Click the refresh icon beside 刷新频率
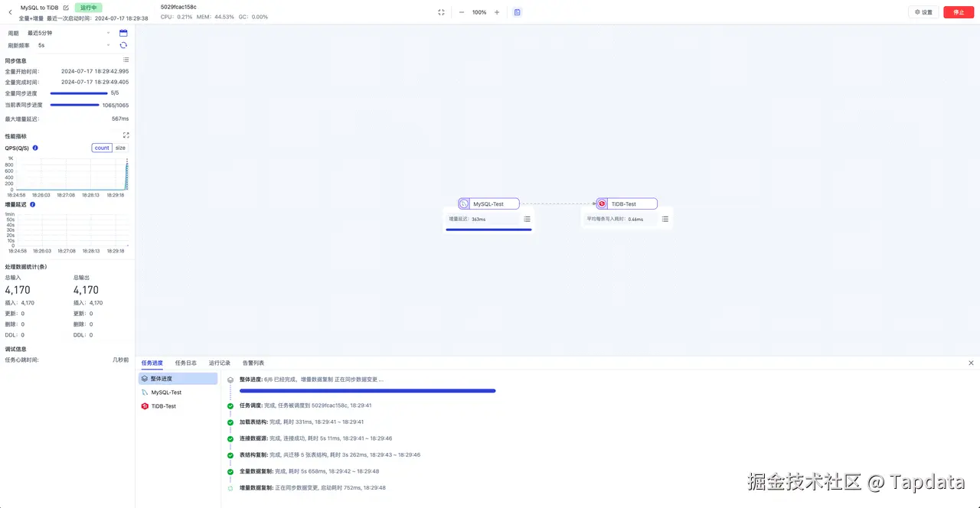 point(123,45)
